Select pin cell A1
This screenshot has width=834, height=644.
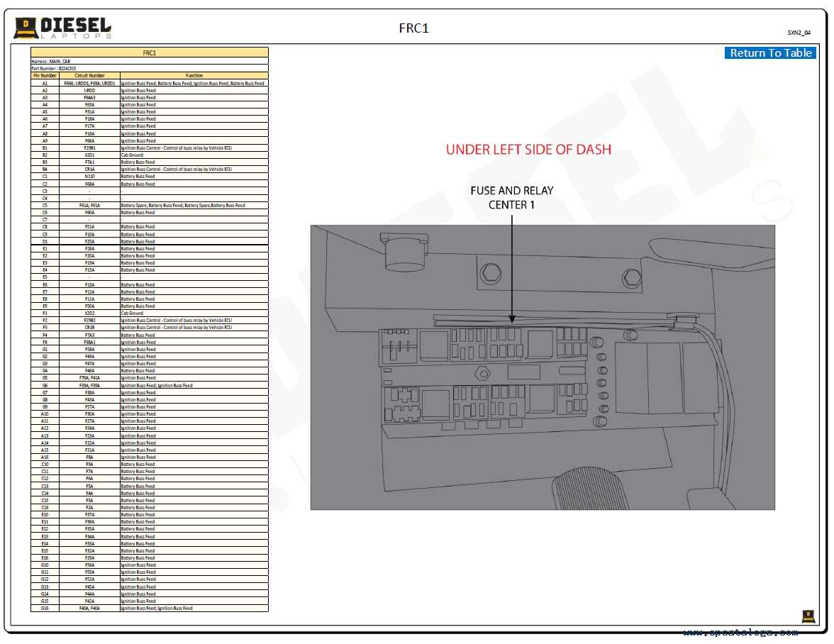45,83
